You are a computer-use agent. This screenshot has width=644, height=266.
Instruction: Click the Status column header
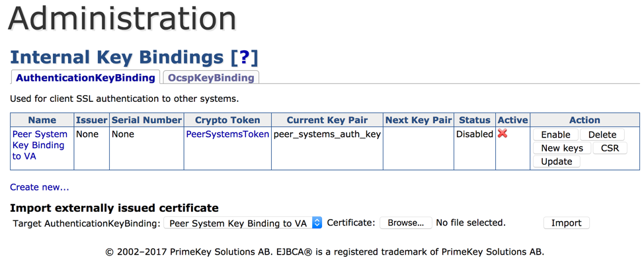tap(474, 120)
